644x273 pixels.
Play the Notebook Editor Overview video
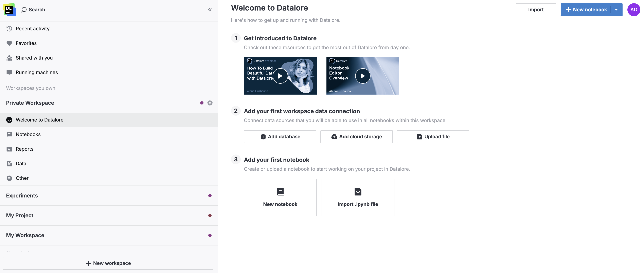point(362,76)
